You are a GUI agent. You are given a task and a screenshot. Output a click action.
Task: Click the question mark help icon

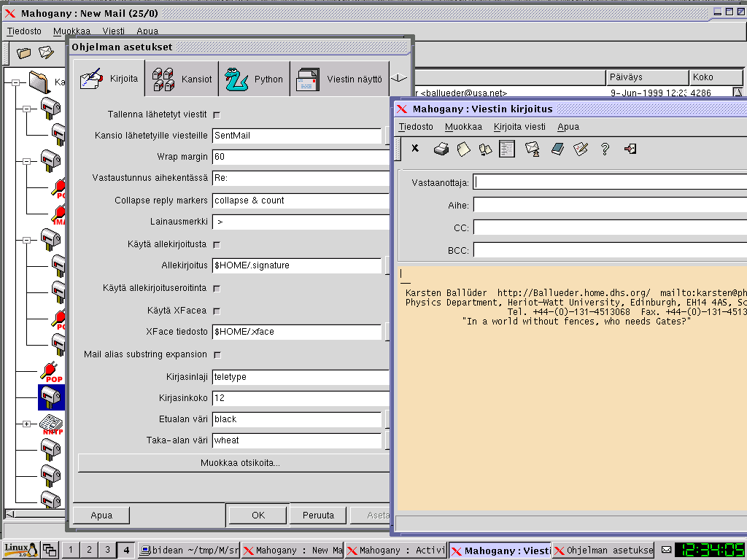tap(605, 149)
